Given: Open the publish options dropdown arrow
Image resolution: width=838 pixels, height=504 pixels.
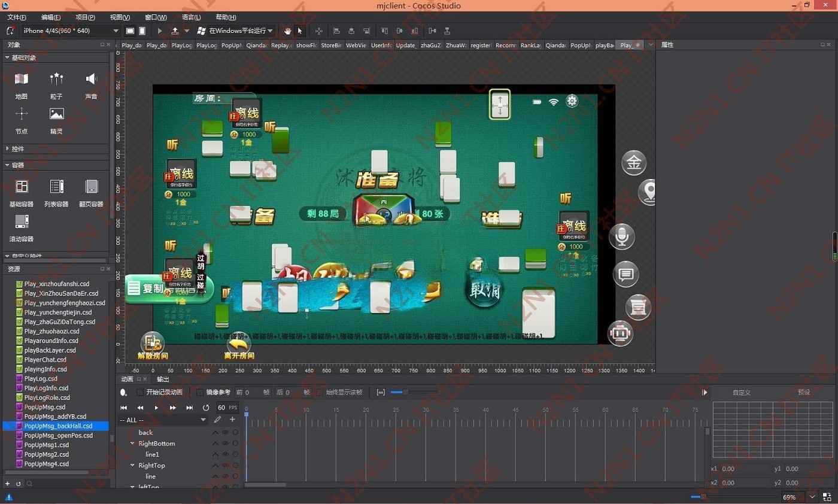Looking at the screenshot, I should [187, 31].
